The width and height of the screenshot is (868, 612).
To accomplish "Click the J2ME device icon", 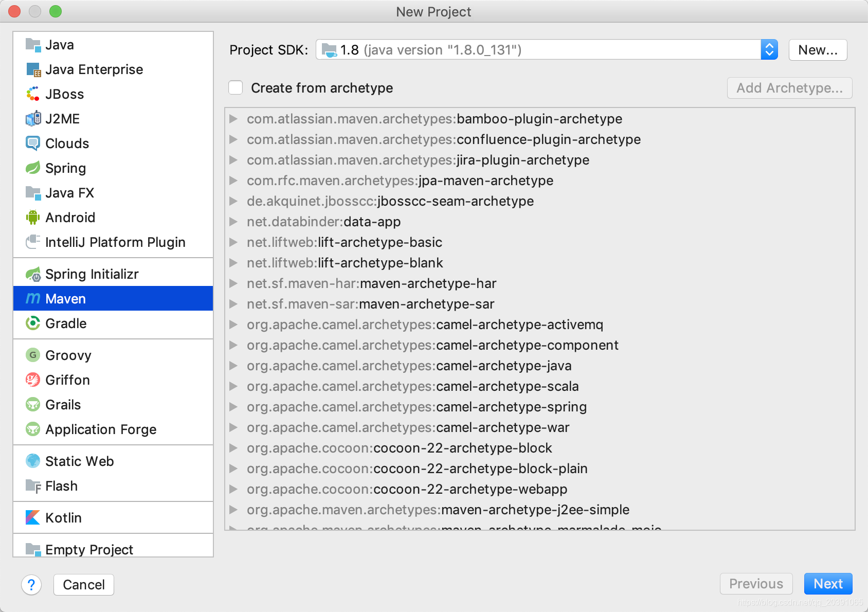I will [x=33, y=119].
